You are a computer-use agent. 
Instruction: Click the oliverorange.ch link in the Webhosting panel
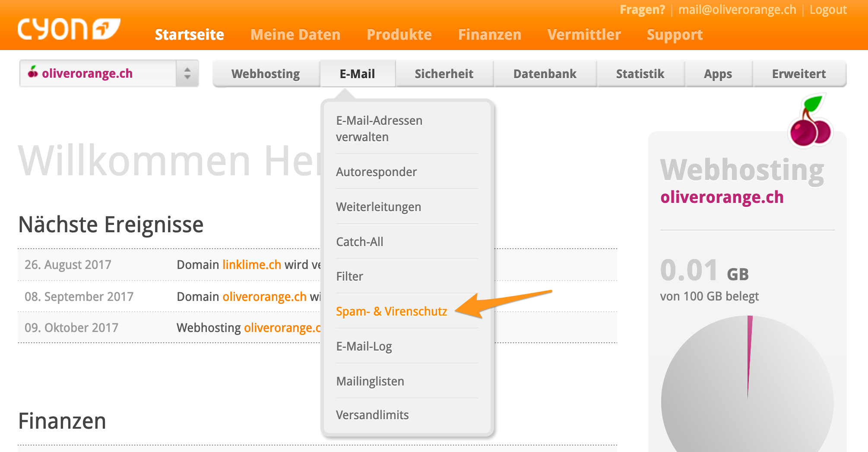click(x=722, y=197)
